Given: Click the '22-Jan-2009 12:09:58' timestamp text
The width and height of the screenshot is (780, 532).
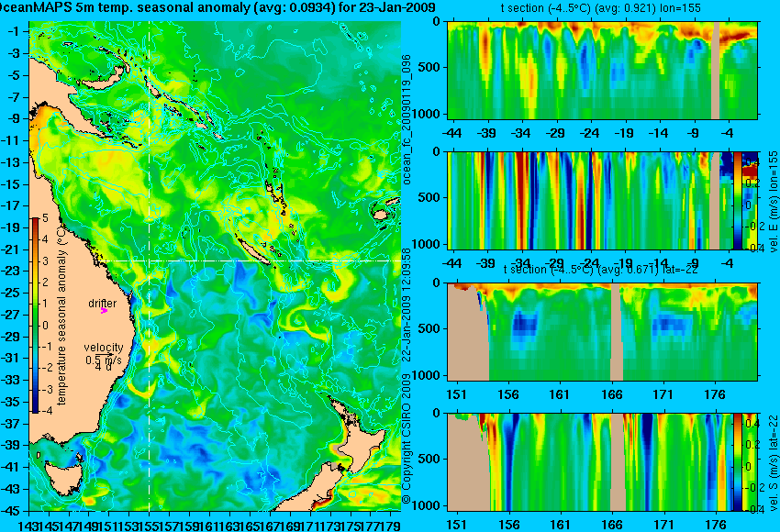Looking at the screenshot, I should (x=407, y=305).
